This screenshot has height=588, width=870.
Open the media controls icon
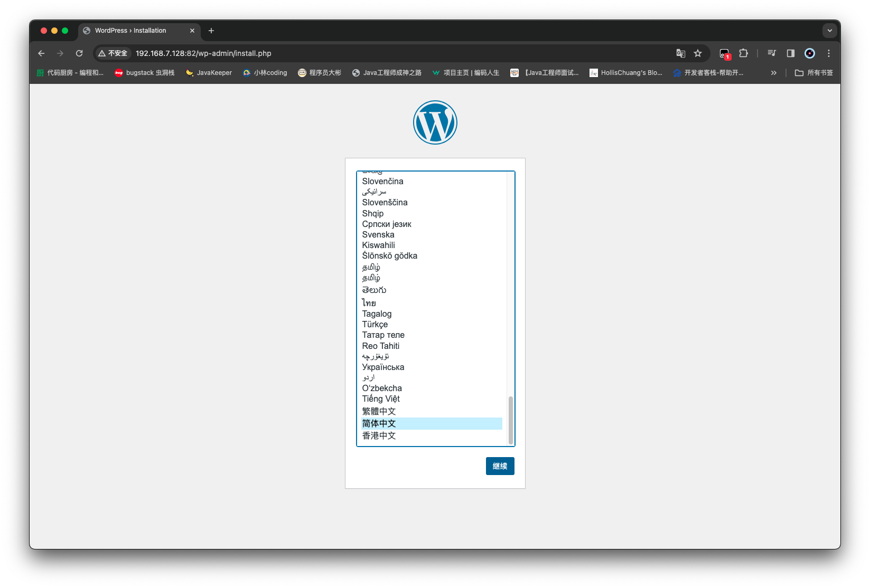(772, 53)
